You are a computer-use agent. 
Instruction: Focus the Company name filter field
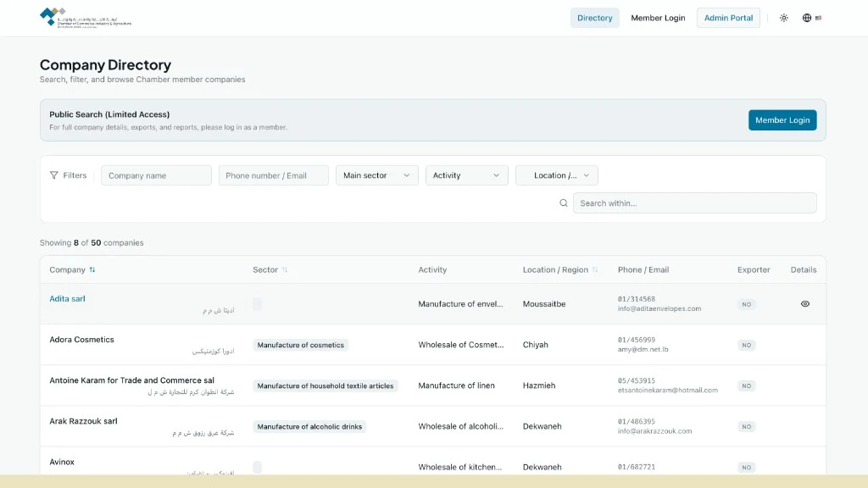[156, 175]
